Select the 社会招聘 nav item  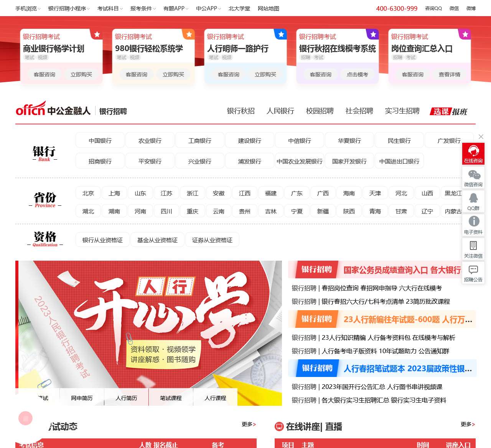pos(359,111)
